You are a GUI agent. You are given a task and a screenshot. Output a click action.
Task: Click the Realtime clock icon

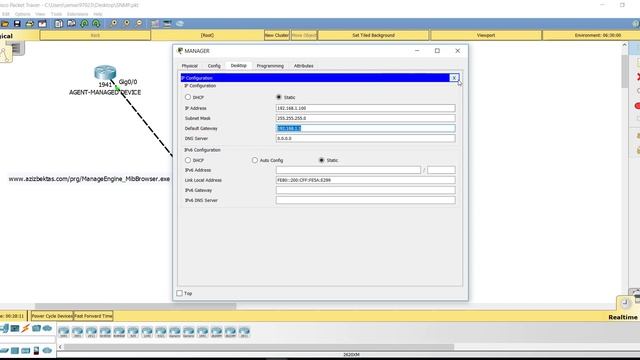click(x=625, y=303)
